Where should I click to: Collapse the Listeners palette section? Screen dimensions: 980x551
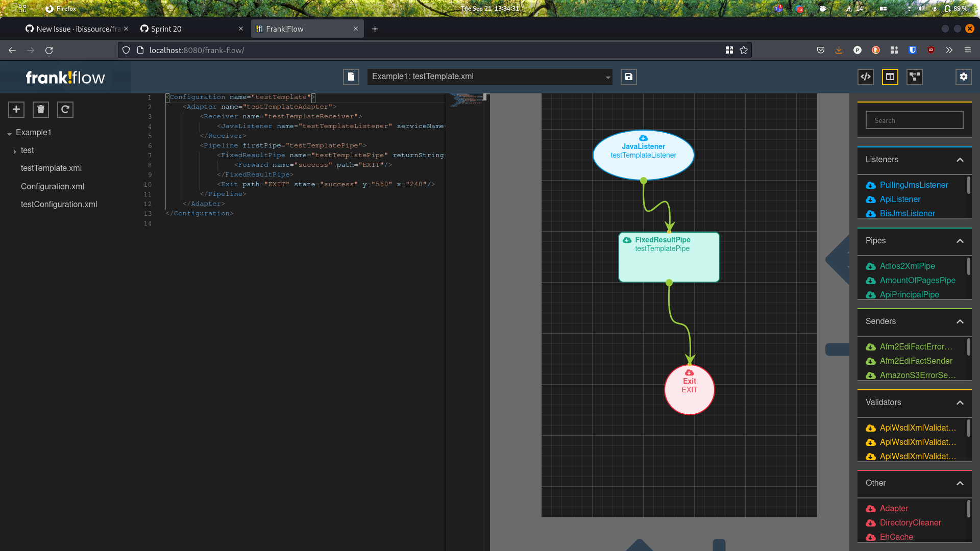pos(960,160)
